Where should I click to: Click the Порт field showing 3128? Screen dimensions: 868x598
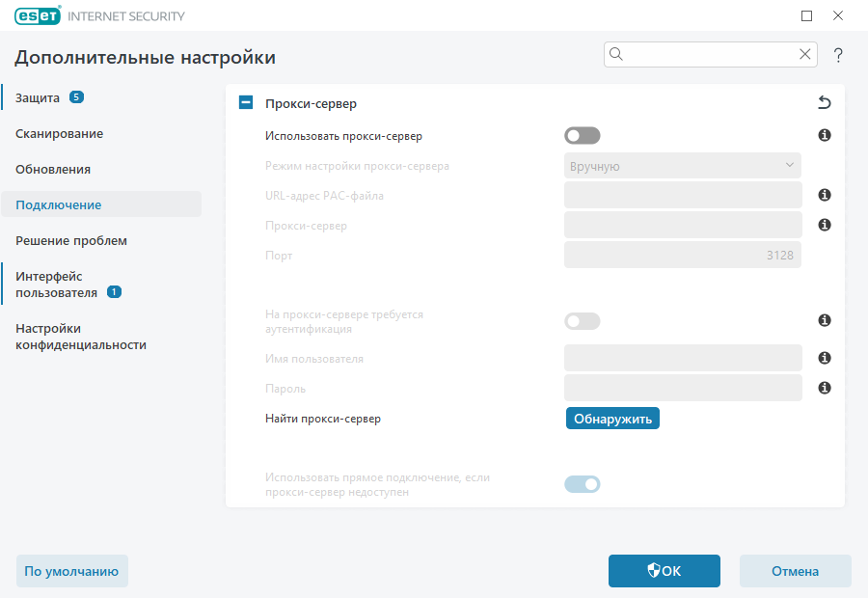[683, 255]
